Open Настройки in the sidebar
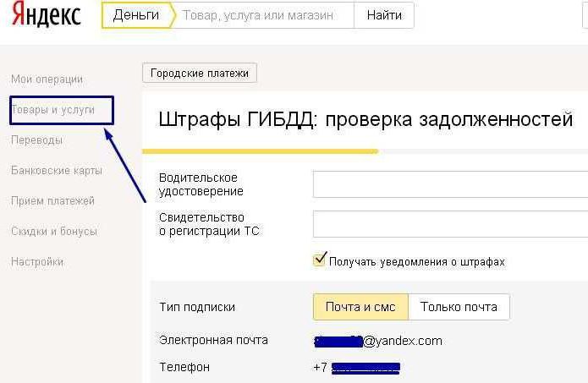The image size is (588, 383). pyautogui.click(x=37, y=262)
